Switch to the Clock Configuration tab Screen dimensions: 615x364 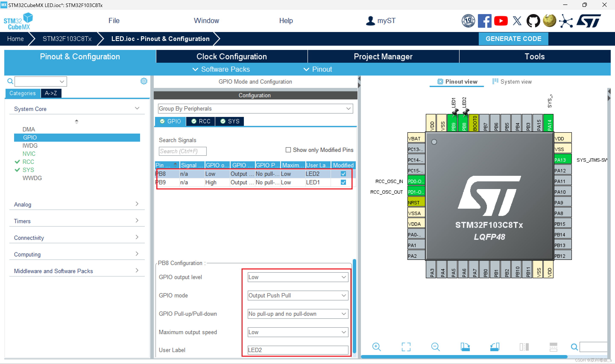point(231,56)
